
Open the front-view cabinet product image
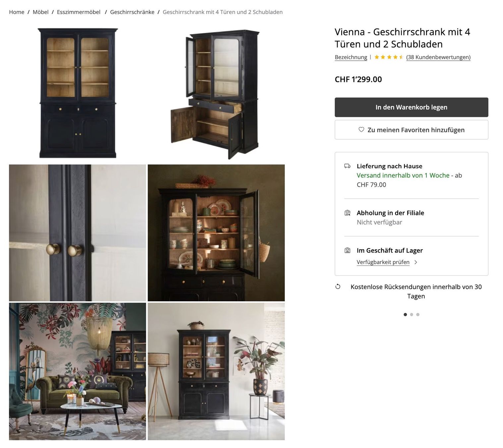pos(78,94)
